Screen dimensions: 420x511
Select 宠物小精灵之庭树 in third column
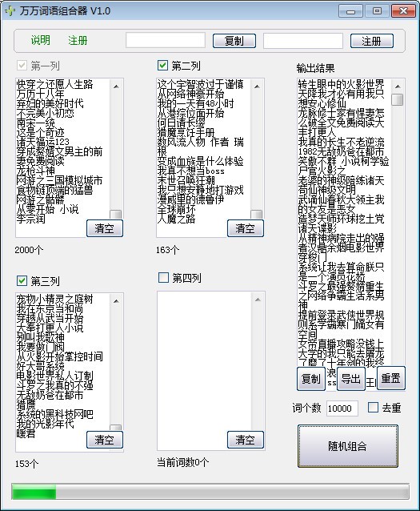(x=54, y=300)
